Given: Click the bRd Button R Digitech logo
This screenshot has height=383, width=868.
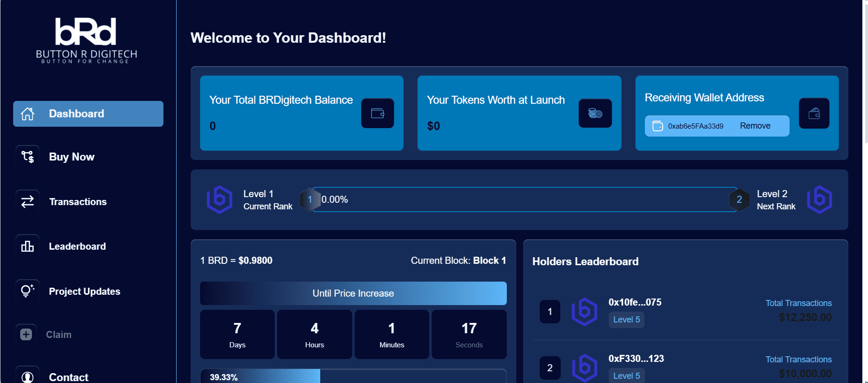Looking at the screenshot, I should (86, 40).
